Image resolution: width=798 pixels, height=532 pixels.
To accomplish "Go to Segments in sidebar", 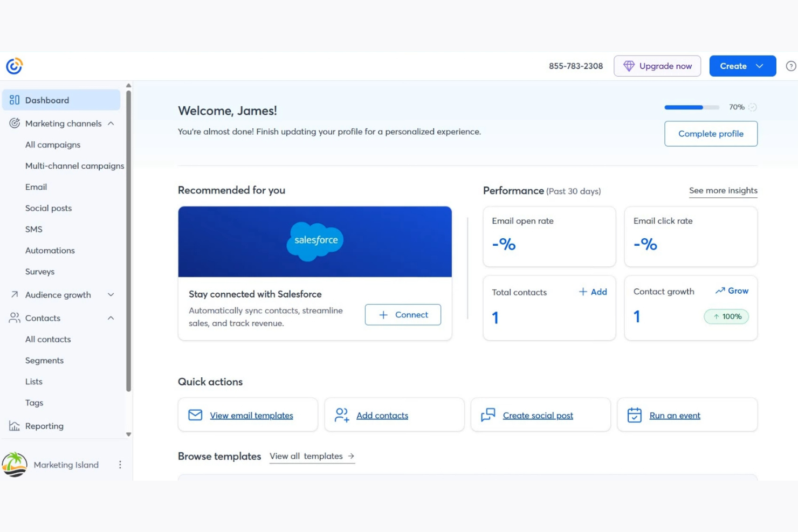I will pos(44,360).
